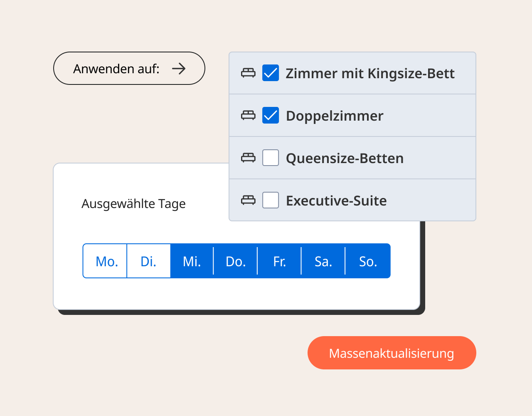
Task: Click the bed icon beside Doppelzimmer
Action: point(248,116)
